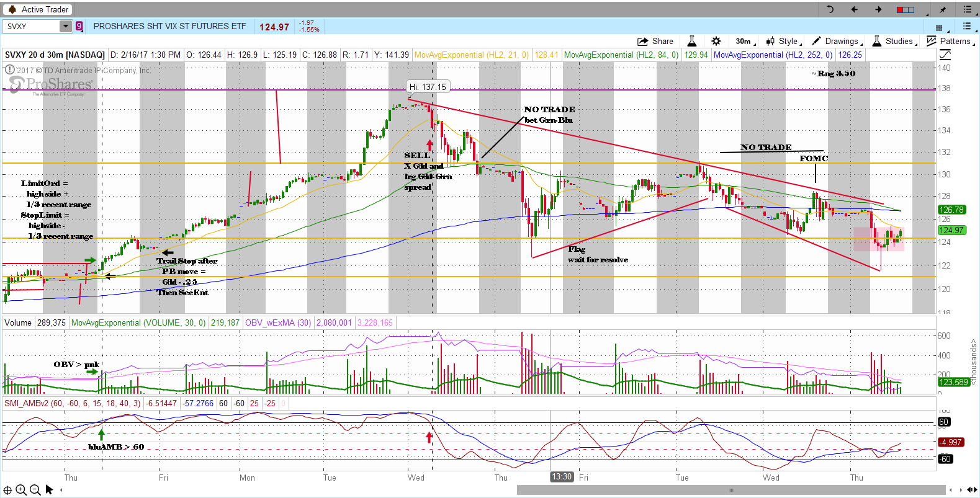Open the Studies menu
This screenshot has width=980, height=498.
(895, 41)
